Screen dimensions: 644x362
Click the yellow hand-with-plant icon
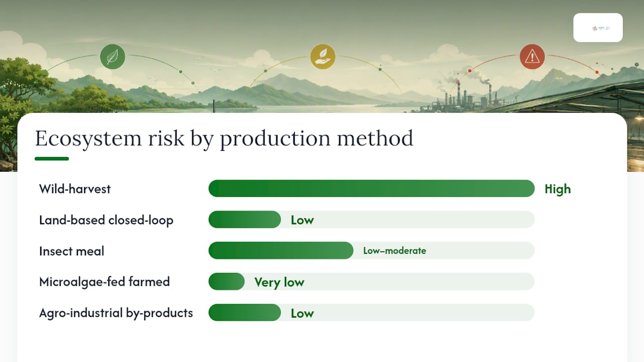coord(323,57)
